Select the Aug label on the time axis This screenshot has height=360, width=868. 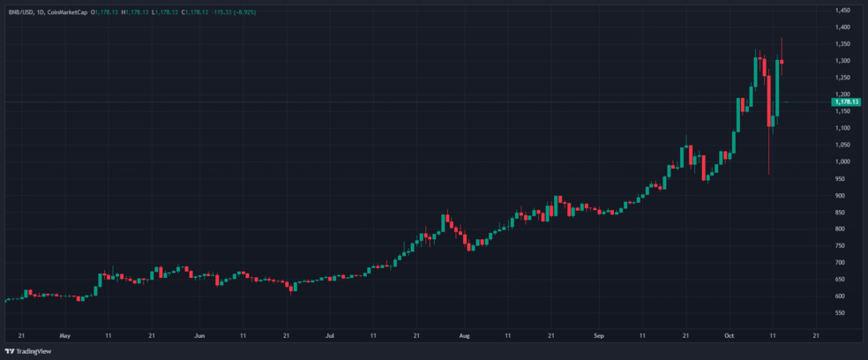[465, 336]
